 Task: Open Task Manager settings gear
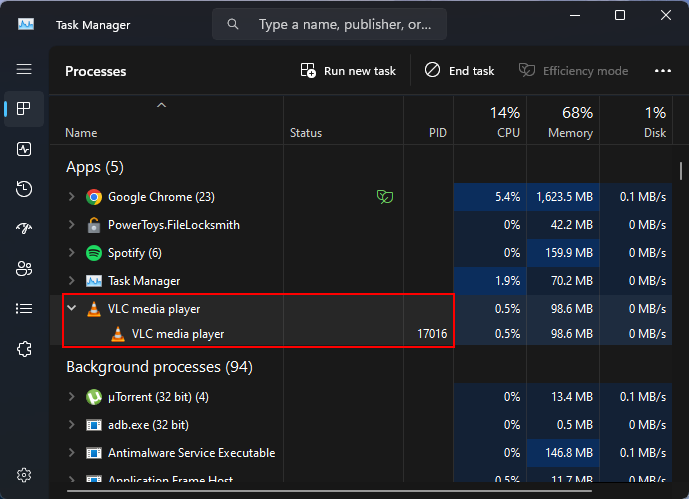point(24,475)
